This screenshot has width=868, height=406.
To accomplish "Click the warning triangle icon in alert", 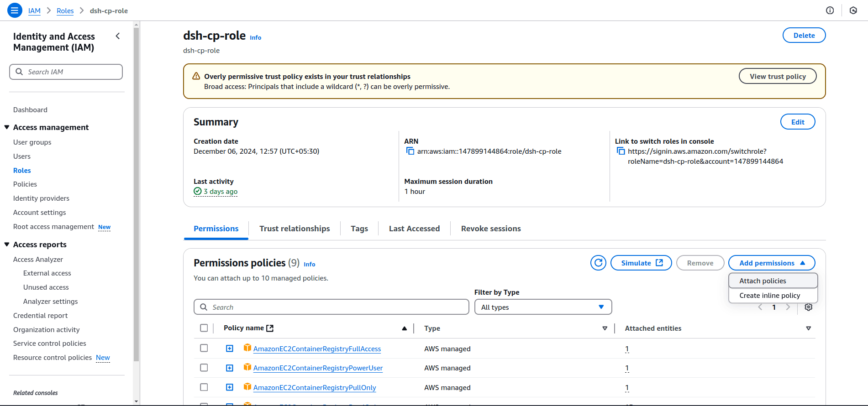I will pyautogui.click(x=196, y=76).
